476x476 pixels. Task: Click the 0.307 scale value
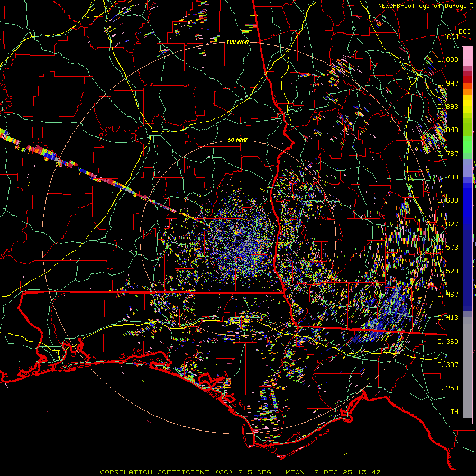[x=448, y=365]
